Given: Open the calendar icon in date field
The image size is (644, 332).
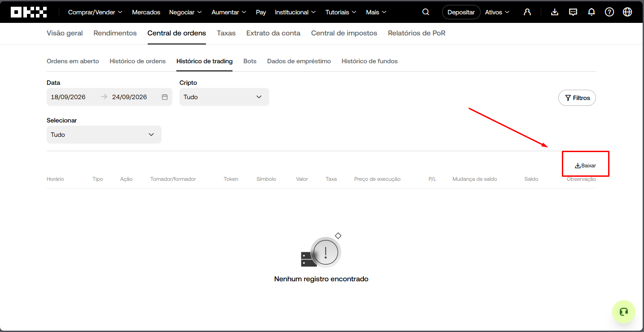Looking at the screenshot, I should coord(165,97).
